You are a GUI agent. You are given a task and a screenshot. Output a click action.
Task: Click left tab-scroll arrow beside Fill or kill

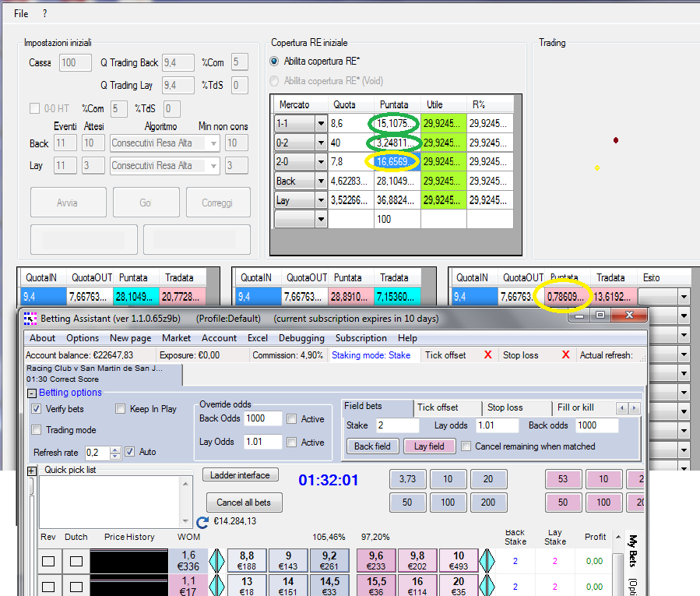622,407
